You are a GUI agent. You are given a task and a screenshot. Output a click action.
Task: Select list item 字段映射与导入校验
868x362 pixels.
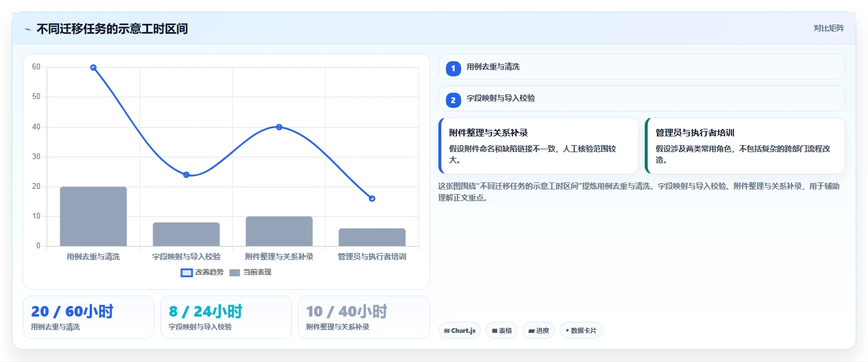coord(641,99)
